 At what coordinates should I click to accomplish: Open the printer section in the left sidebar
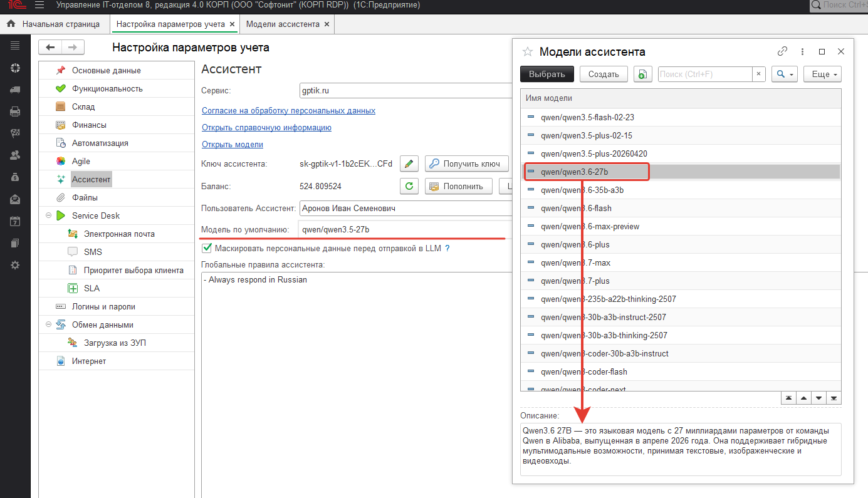tap(15, 112)
